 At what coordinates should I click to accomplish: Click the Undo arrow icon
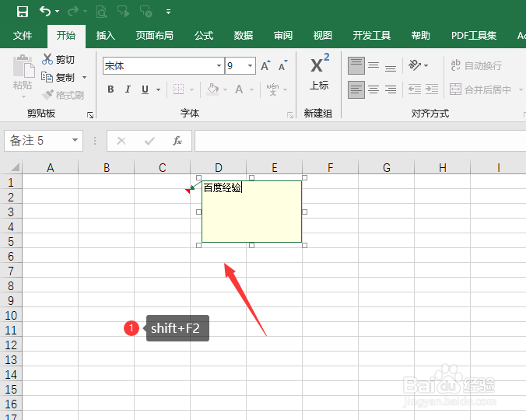click(45, 12)
